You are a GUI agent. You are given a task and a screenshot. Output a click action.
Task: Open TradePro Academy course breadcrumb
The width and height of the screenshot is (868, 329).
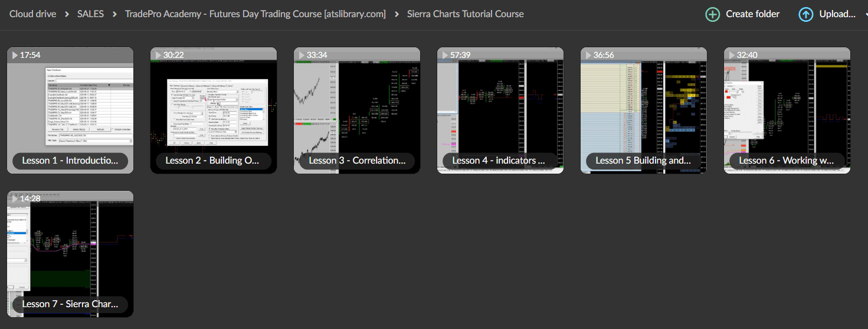tap(256, 14)
